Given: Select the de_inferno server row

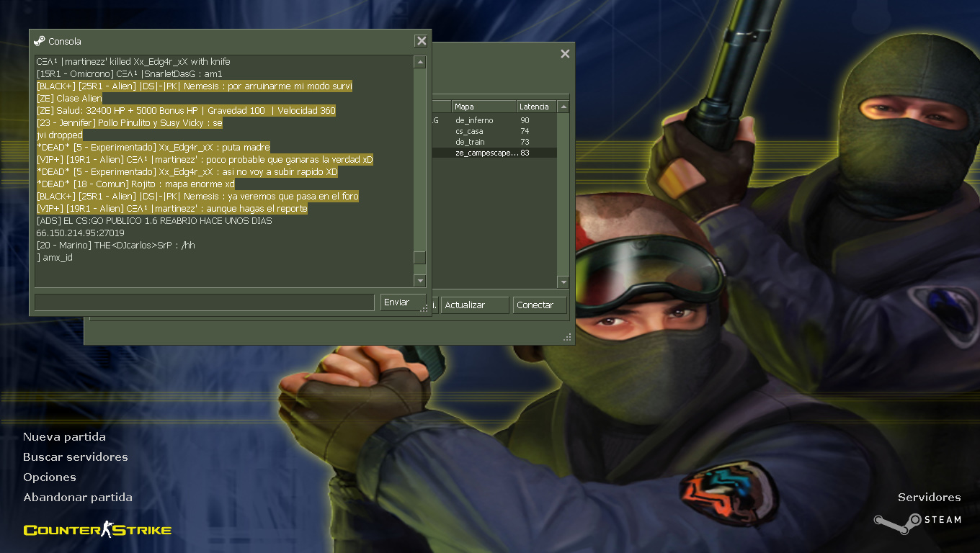Looking at the screenshot, I should tap(494, 120).
